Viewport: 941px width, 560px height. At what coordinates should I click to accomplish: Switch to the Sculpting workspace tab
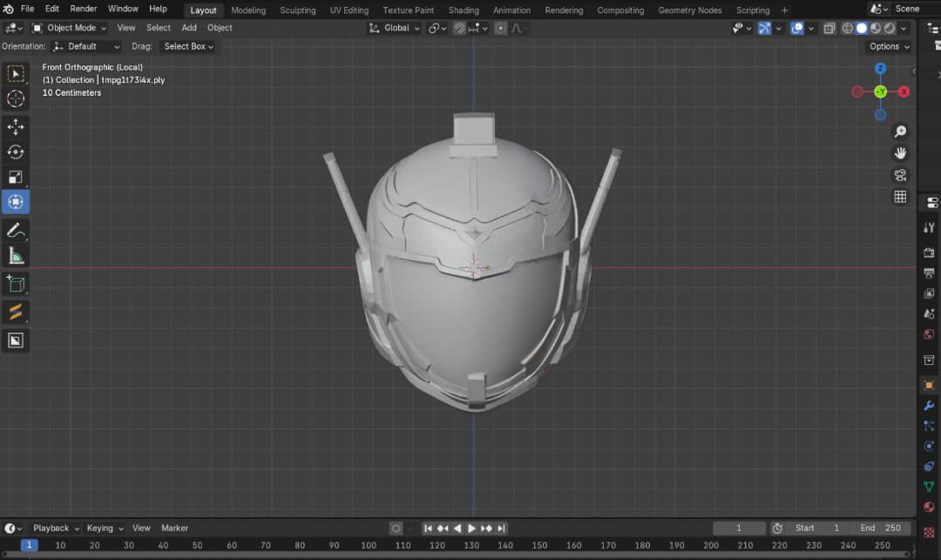tap(298, 10)
